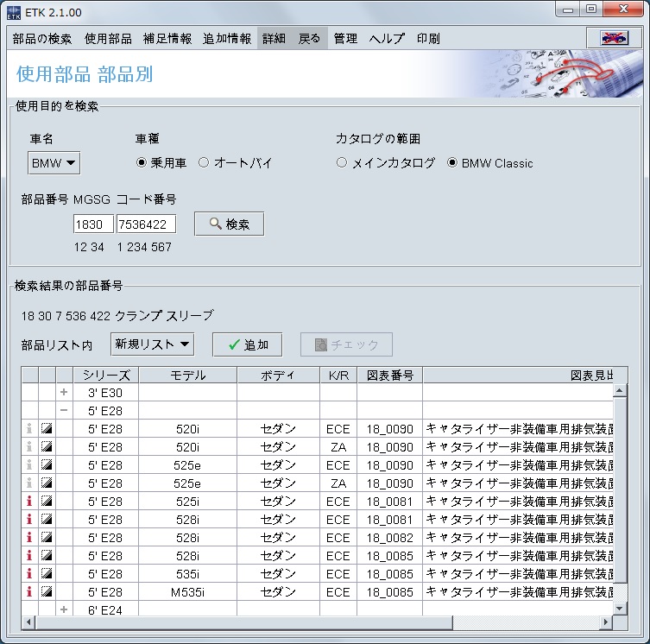Click the ETK application icon in title bar

point(14,12)
